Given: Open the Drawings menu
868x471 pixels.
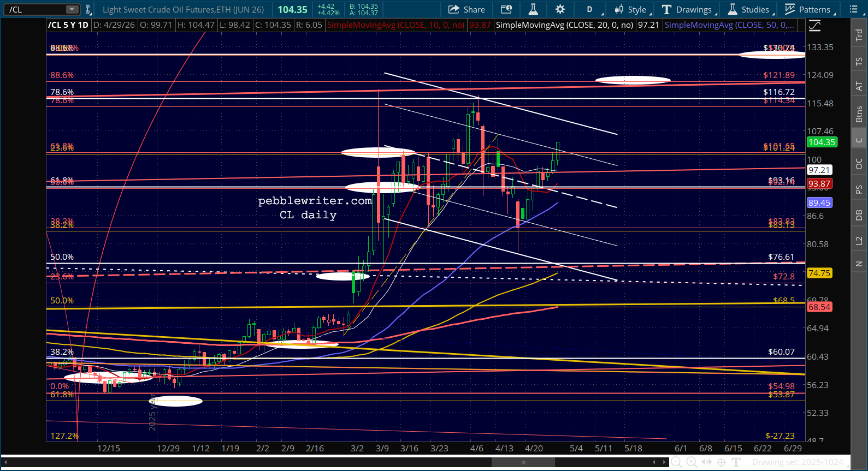Looking at the screenshot, I should (x=689, y=9).
